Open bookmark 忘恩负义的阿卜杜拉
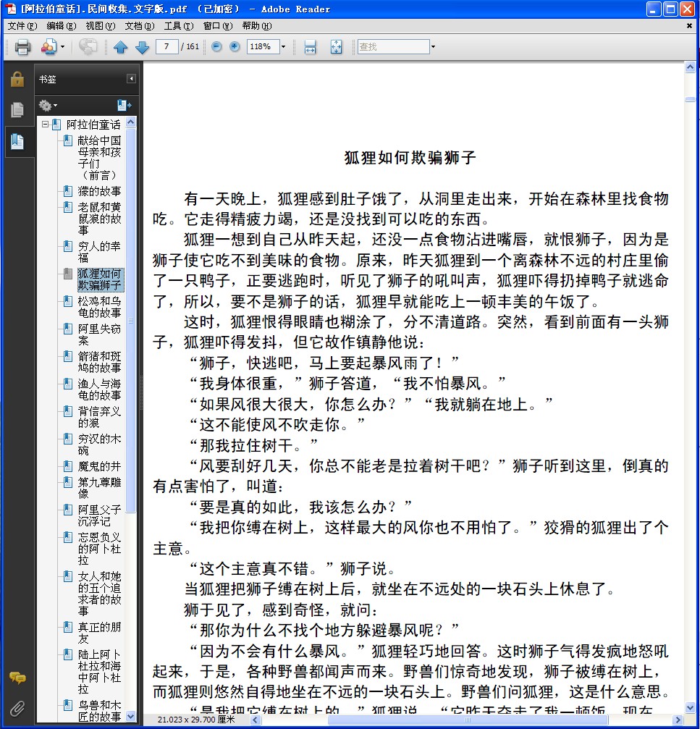 coord(99,549)
